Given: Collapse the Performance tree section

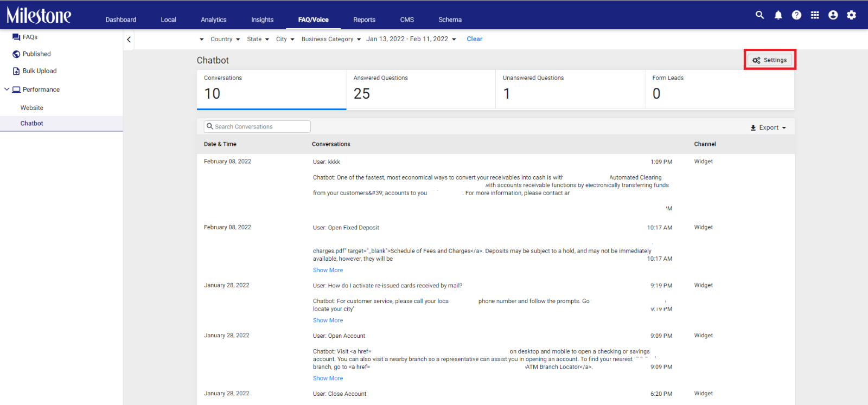Looking at the screenshot, I should [7, 89].
